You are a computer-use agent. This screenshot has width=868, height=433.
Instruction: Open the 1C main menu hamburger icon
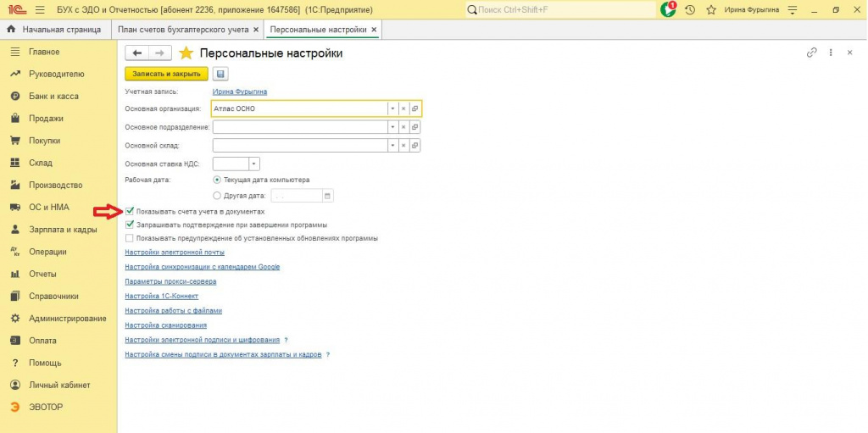coord(40,10)
